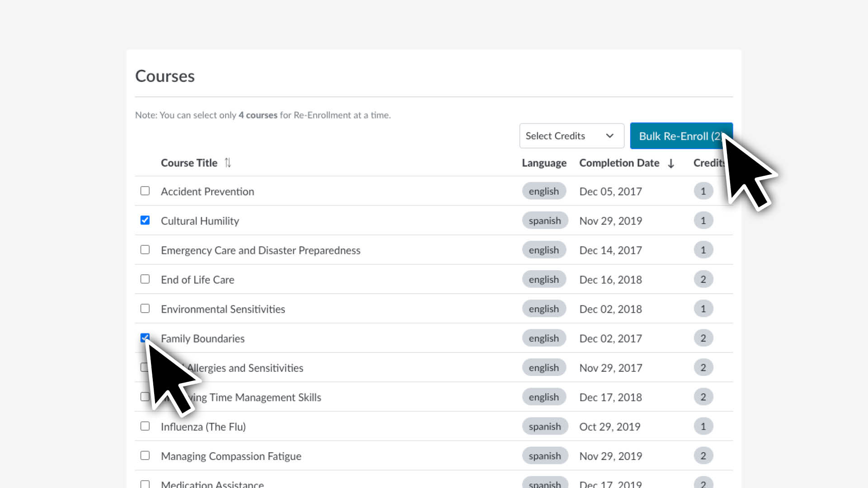Click credits badge for End of Life Care
The height and width of the screenshot is (488, 868).
tap(703, 279)
